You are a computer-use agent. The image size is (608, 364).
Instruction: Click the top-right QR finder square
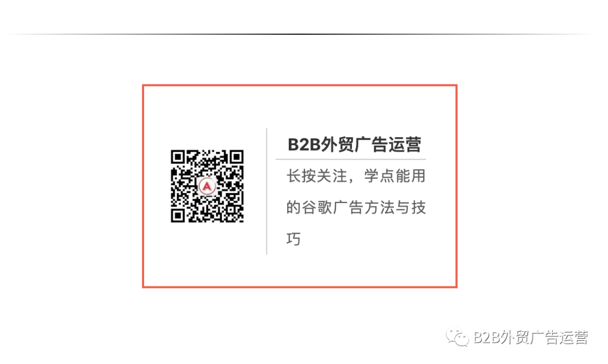[236, 157]
